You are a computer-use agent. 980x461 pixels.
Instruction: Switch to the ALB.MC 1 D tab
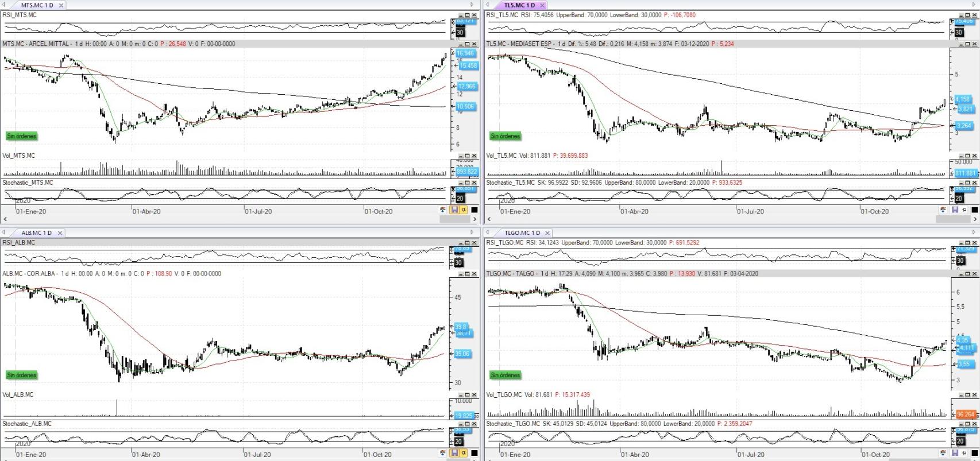click(36, 233)
